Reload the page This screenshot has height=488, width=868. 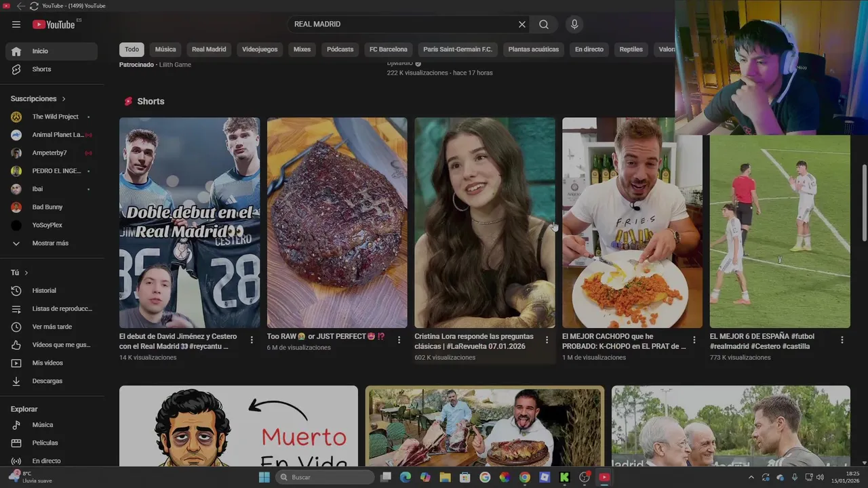pos(34,5)
